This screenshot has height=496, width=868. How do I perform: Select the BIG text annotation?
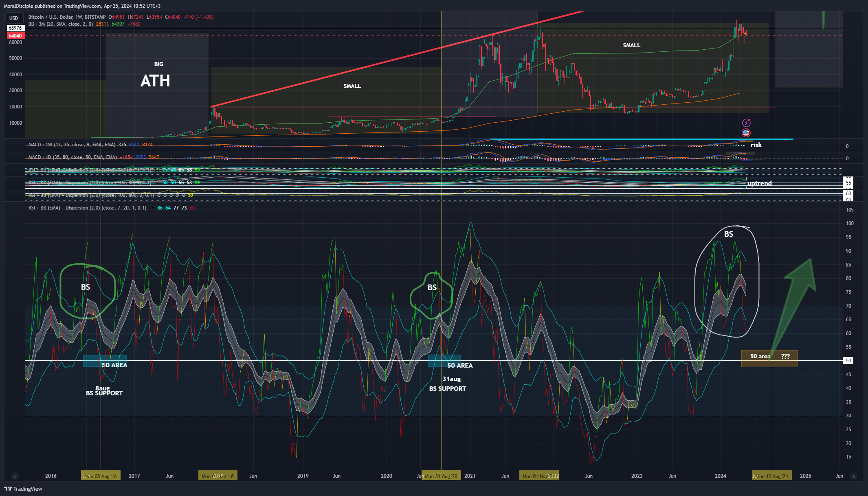click(159, 64)
